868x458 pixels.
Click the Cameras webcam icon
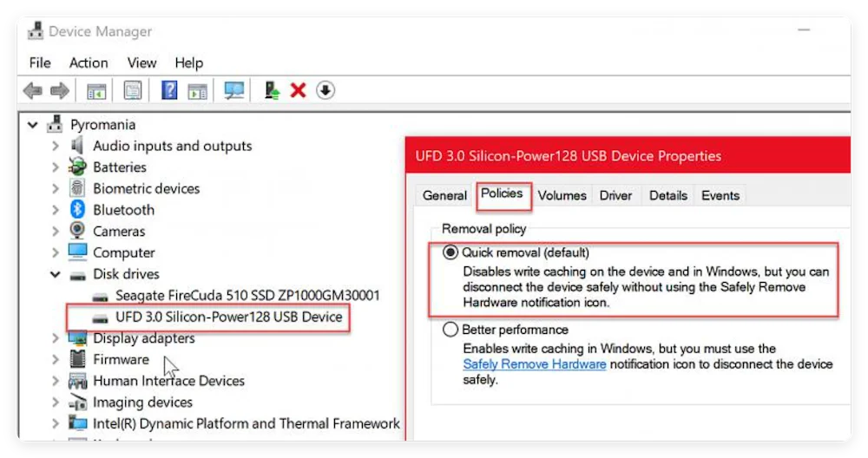coord(77,231)
